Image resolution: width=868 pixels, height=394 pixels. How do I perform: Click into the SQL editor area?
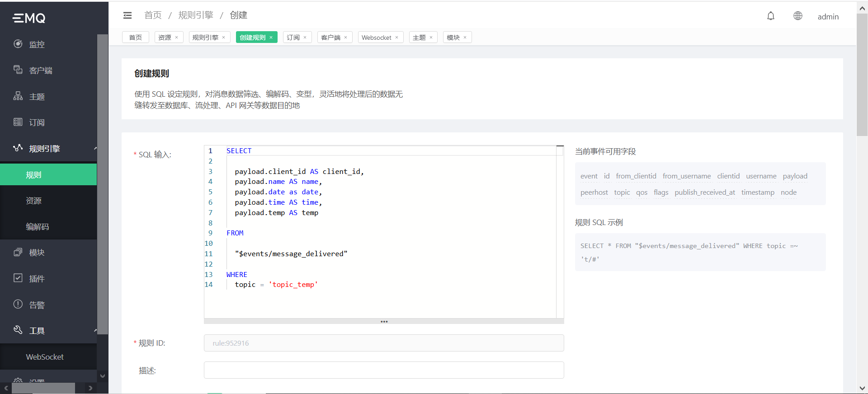click(384, 232)
